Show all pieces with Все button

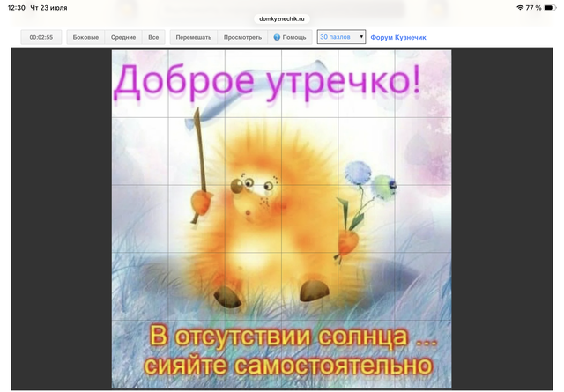(x=153, y=37)
